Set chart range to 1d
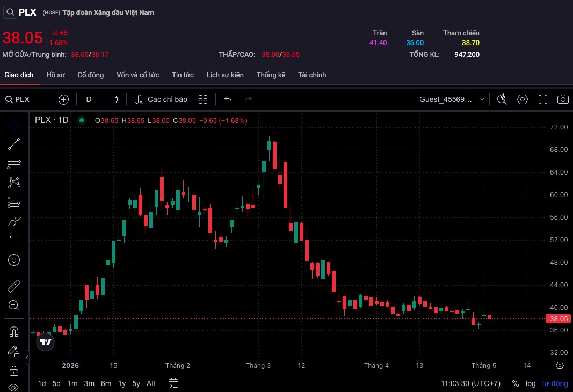Image resolution: width=573 pixels, height=392 pixels. point(42,383)
